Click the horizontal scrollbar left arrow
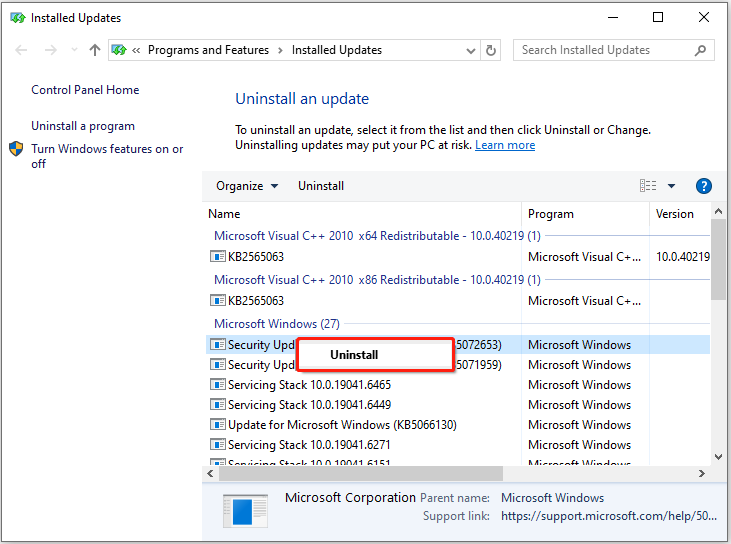731x544 pixels. click(x=210, y=474)
